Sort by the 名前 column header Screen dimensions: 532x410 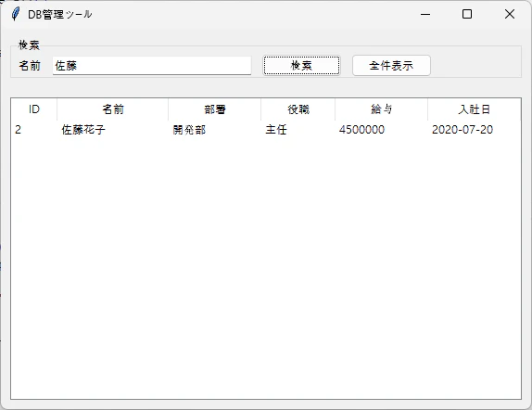pos(113,109)
